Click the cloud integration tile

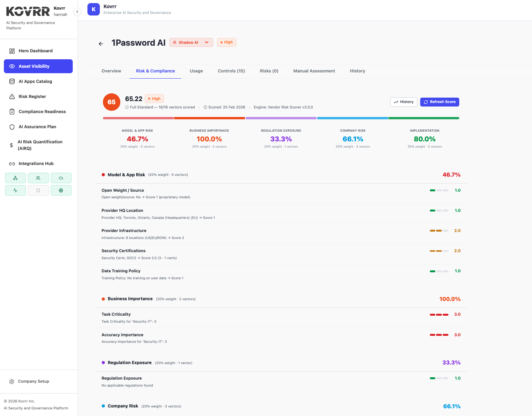click(x=61, y=178)
